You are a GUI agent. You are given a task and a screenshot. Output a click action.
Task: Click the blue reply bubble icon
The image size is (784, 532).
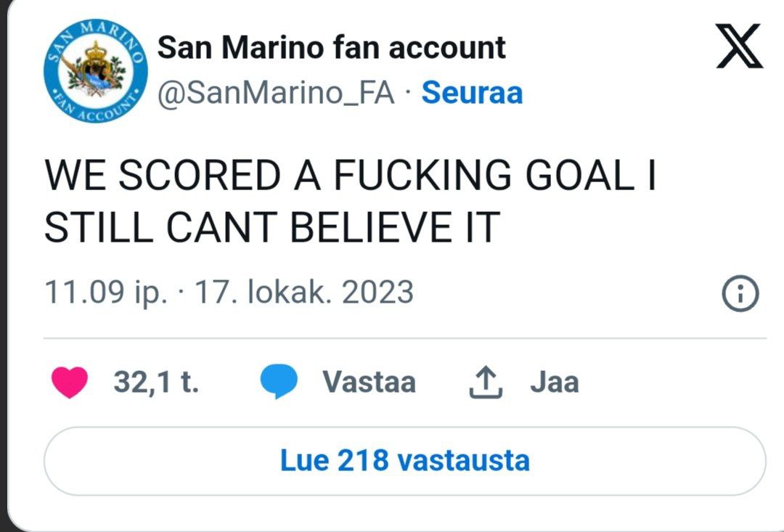coord(279,382)
